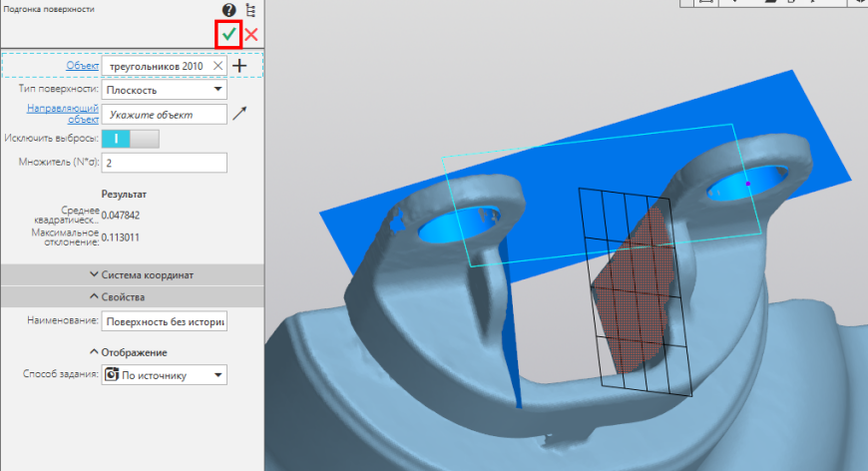This screenshot has width=868, height=471.
Task: Click the Наименование text field
Action: [x=165, y=321]
